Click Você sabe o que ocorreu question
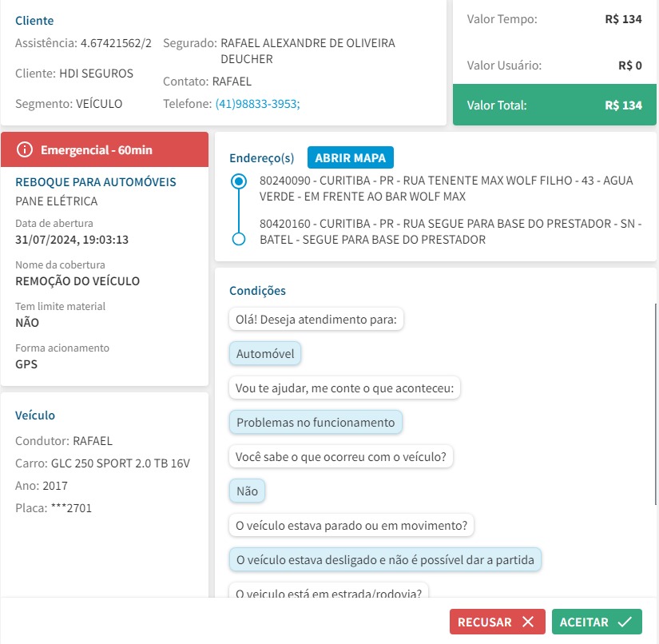Screen dimensions: 659x644 click(x=341, y=456)
